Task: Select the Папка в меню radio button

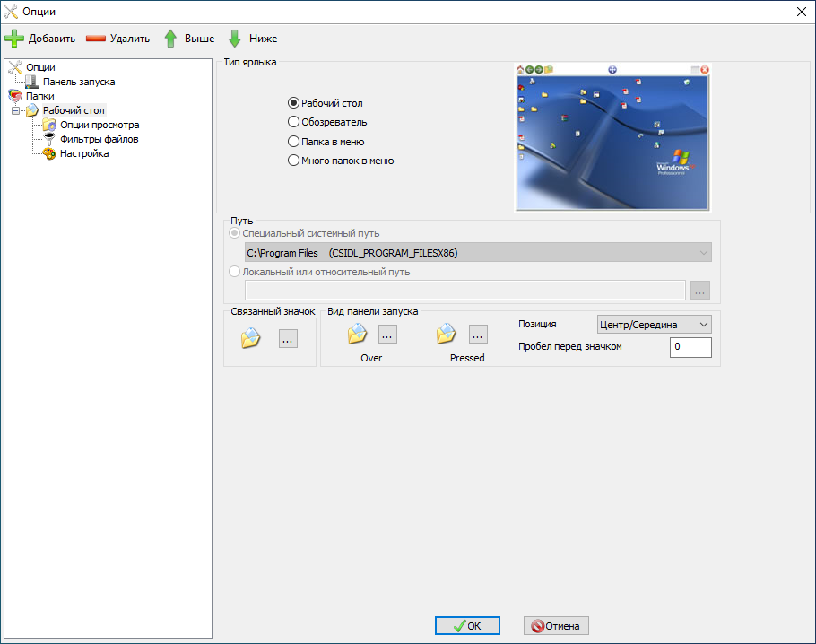Action: pyautogui.click(x=293, y=142)
